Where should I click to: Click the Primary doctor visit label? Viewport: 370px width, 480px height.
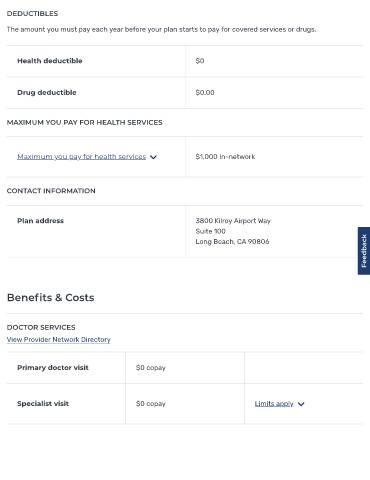[53, 368]
